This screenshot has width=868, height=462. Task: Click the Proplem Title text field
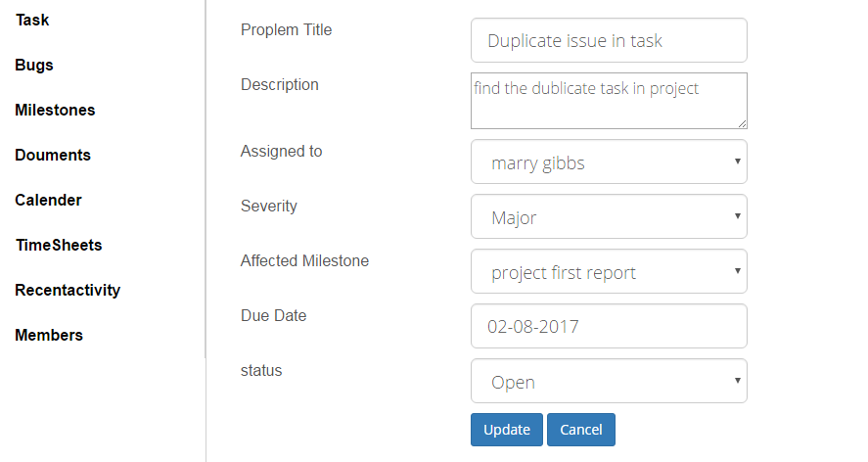pyautogui.click(x=609, y=40)
